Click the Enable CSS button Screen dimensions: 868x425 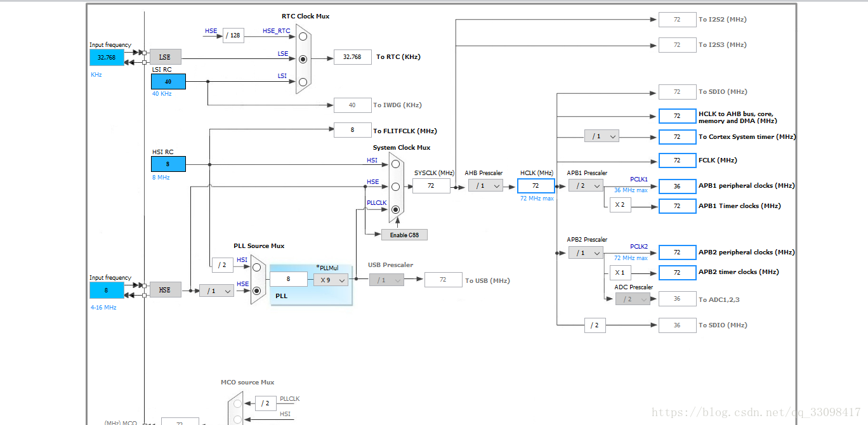404,234
